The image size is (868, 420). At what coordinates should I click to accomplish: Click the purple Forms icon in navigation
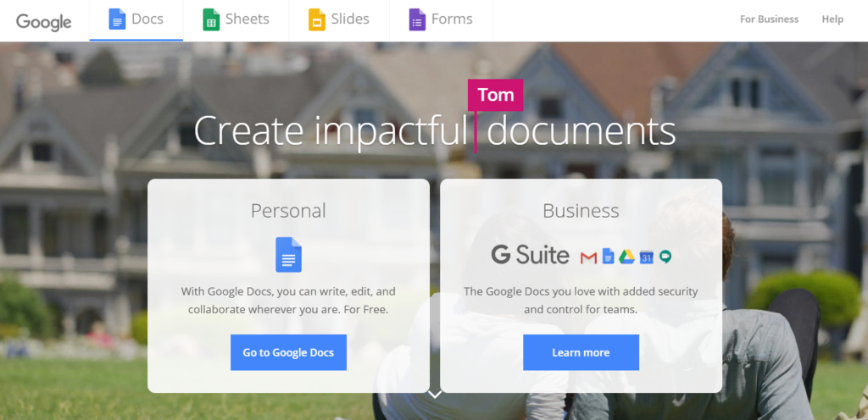click(x=417, y=19)
